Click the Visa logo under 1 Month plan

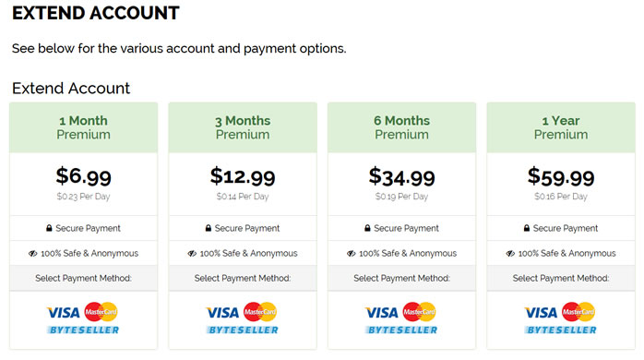[64, 313]
